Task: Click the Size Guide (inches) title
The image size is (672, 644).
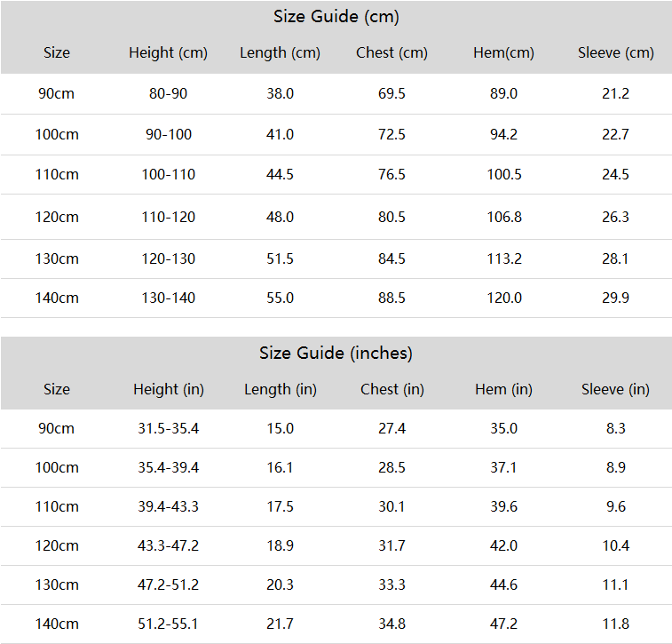Action: coord(336,354)
